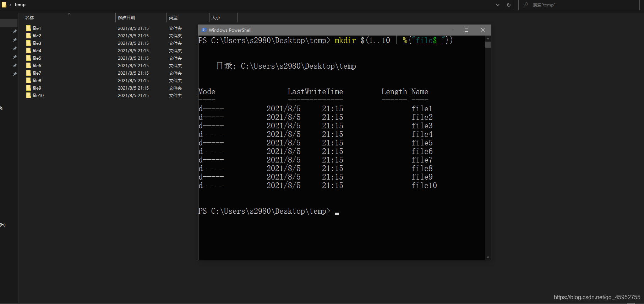Click the final PowerShell prompt line
Image resolution: width=644 pixels, height=304 pixels.
point(269,211)
